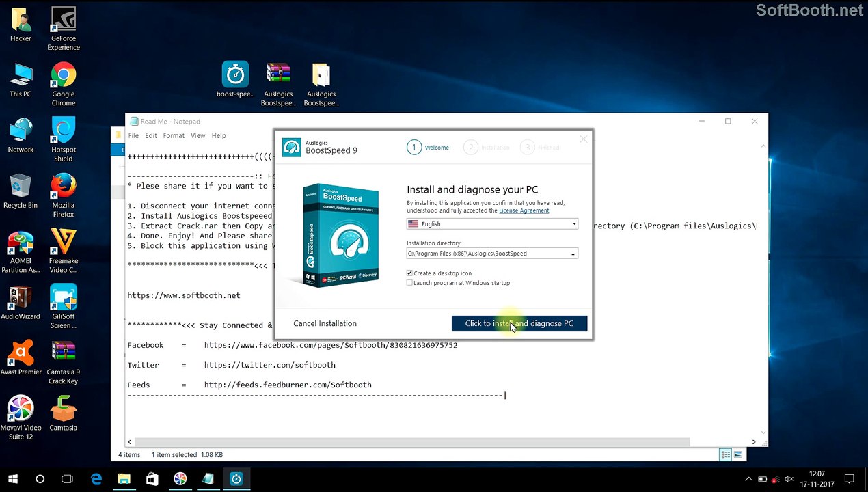Launch Hotspot Shield from the desktop

point(63,139)
